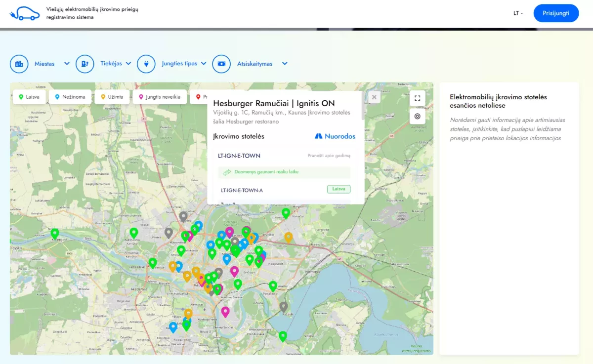Click the navigation icon next to Nuorodos

coord(319,136)
